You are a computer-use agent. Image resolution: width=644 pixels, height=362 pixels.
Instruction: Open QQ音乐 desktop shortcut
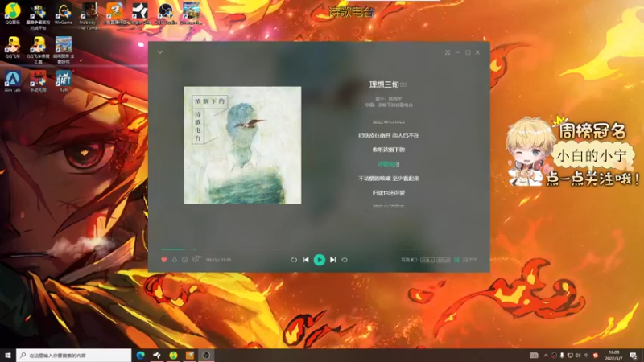point(13,14)
